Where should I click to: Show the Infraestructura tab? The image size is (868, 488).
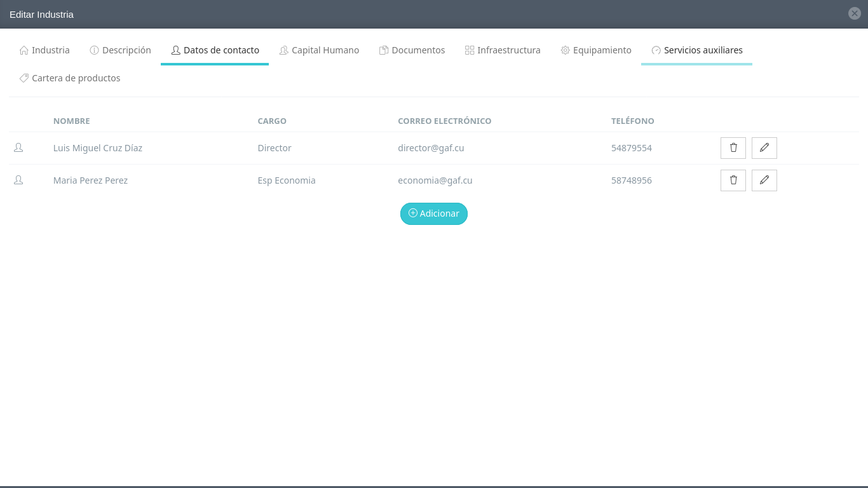(x=503, y=50)
